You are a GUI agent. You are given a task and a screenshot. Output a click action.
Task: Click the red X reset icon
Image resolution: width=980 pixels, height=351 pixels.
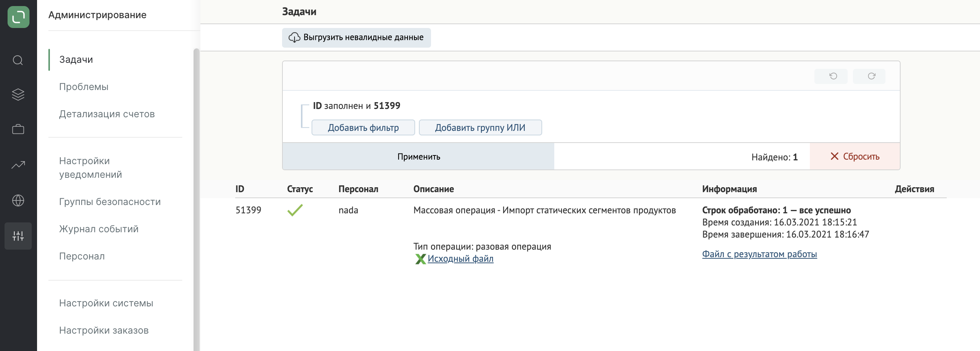pyautogui.click(x=834, y=156)
